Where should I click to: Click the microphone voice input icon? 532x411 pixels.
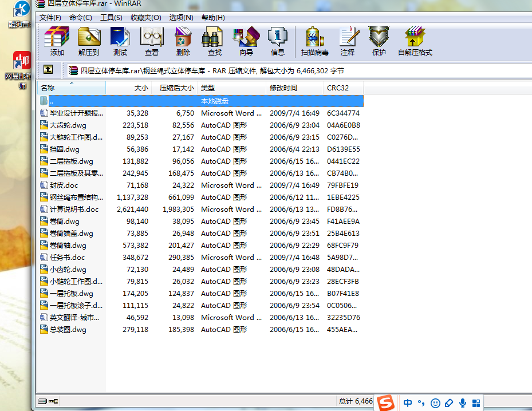463,403
